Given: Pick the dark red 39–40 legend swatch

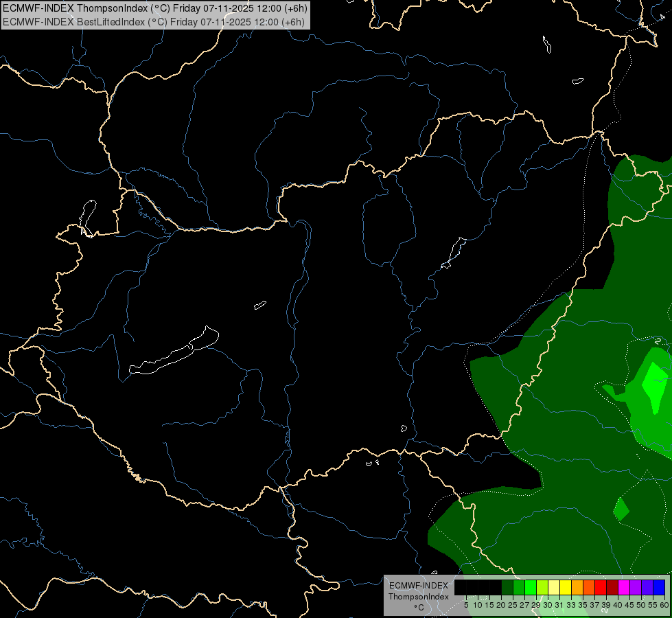Looking at the screenshot, I should (612, 587).
